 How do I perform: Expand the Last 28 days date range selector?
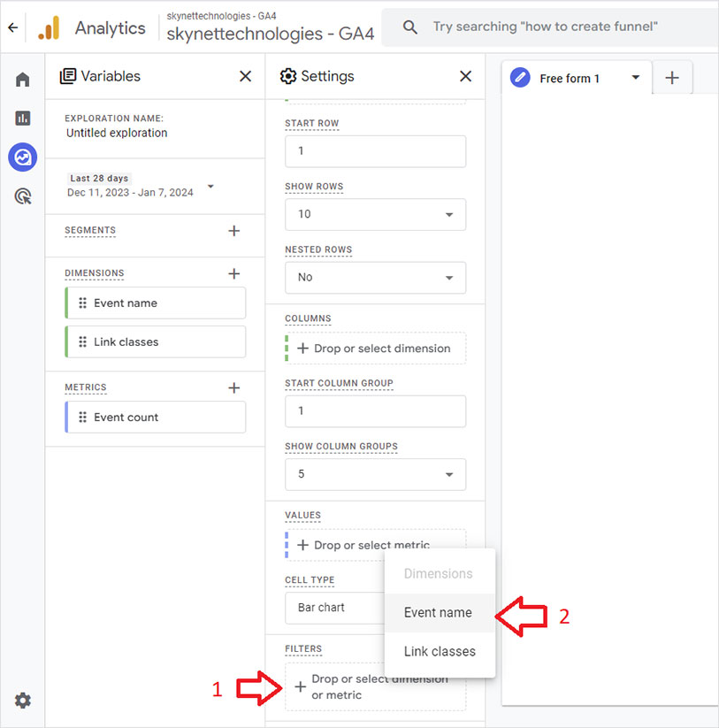click(142, 186)
